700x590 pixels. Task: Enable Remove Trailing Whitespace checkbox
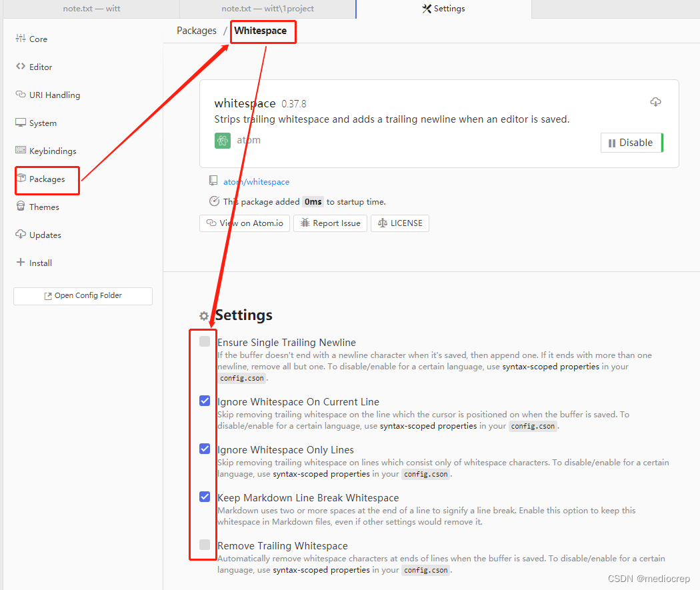pyautogui.click(x=205, y=545)
